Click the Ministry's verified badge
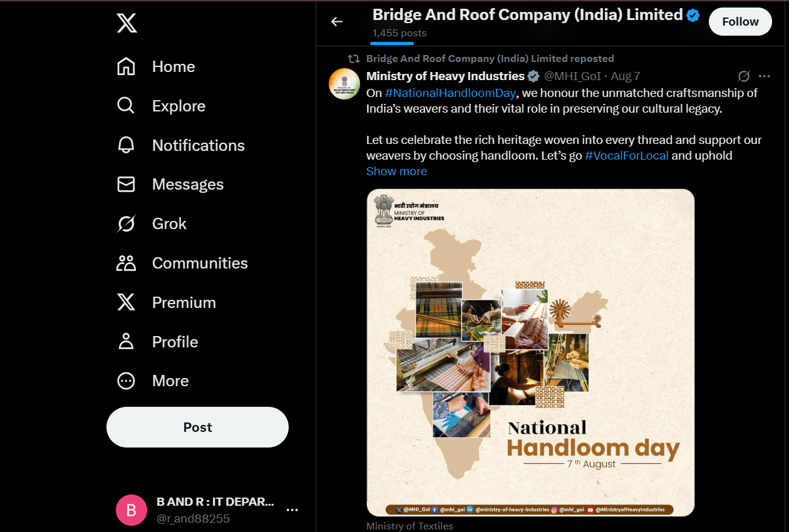 click(x=534, y=76)
